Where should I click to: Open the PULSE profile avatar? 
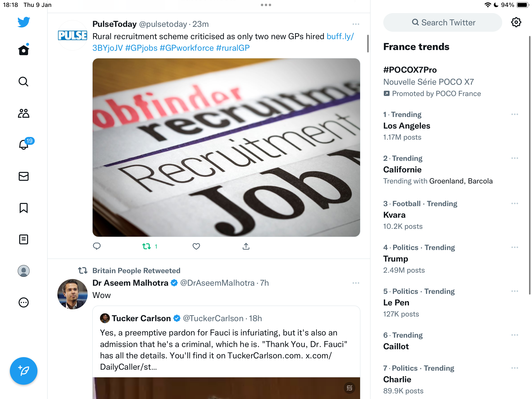coord(72,35)
